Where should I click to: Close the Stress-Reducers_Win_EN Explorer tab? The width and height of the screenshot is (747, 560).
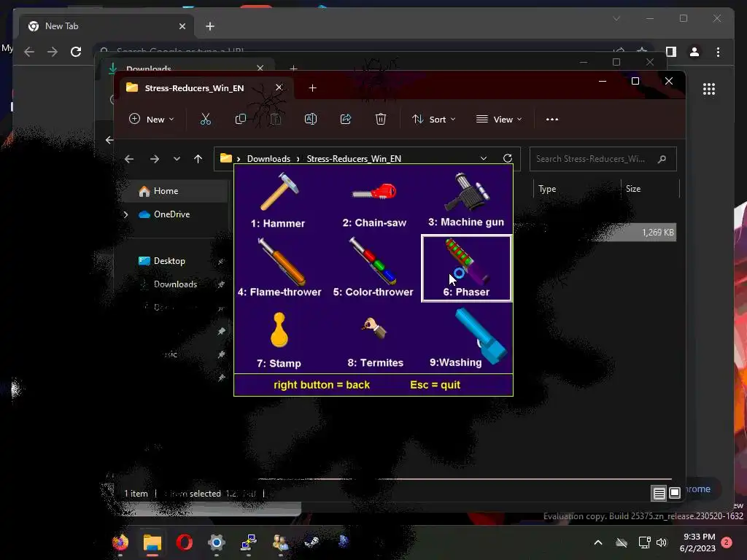279,87
